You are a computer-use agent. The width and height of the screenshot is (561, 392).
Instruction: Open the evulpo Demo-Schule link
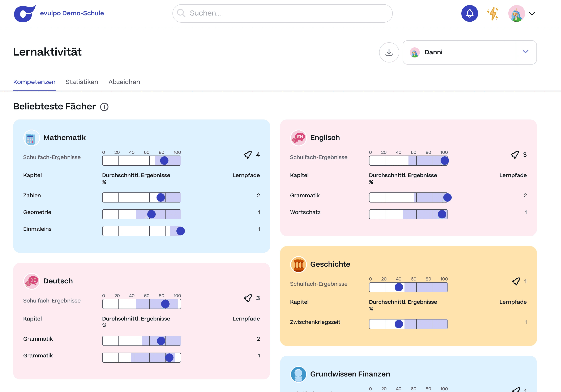pyautogui.click(x=72, y=13)
